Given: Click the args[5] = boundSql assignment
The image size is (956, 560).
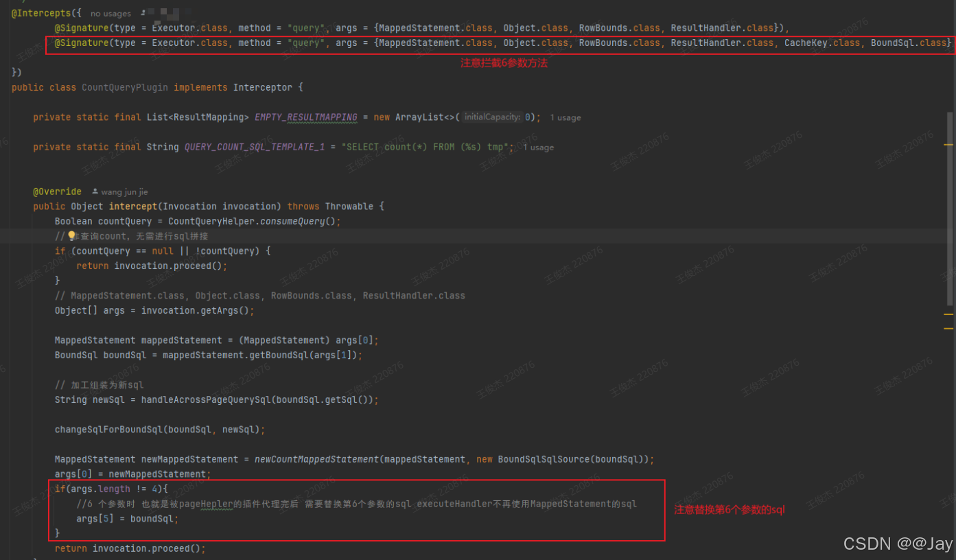Looking at the screenshot, I should click(x=128, y=518).
